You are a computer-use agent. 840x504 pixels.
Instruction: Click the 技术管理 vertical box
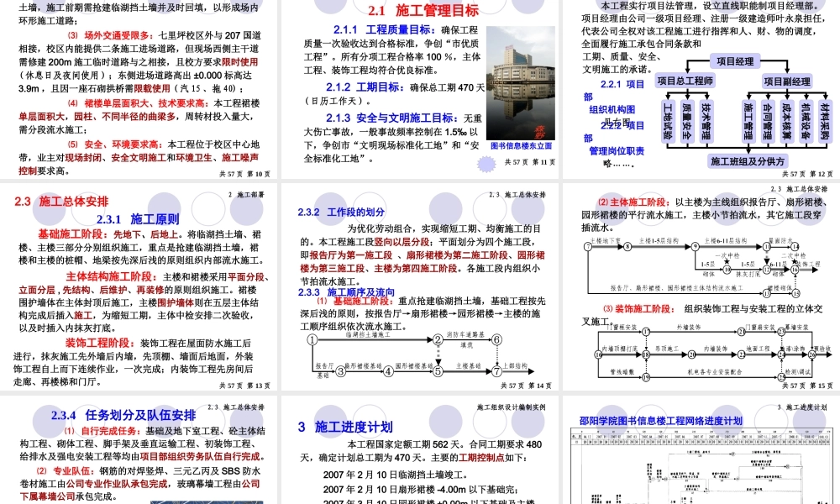pyautogui.click(x=706, y=121)
